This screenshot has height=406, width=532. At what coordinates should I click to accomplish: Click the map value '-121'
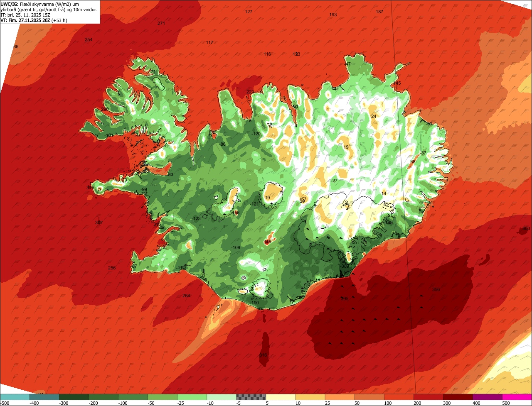pos(254,204)
